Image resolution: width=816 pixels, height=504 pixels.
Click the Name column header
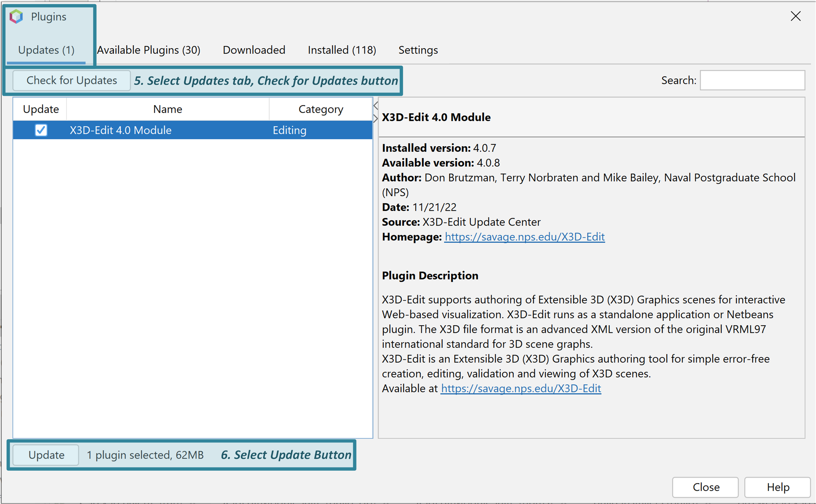pos(168,109)
